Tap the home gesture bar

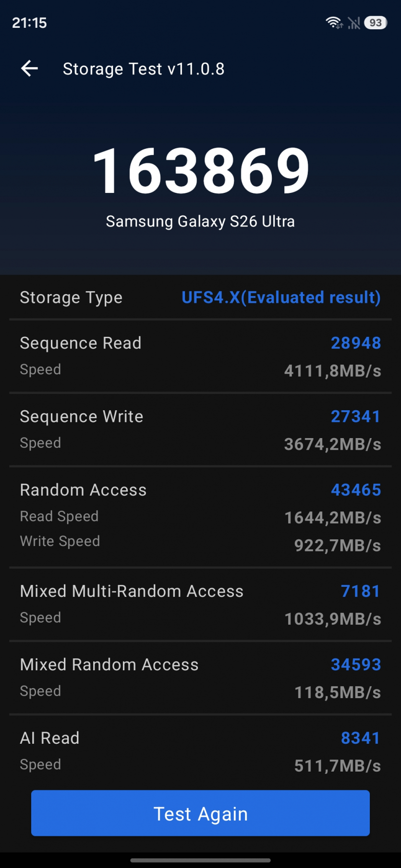point(200,860)
